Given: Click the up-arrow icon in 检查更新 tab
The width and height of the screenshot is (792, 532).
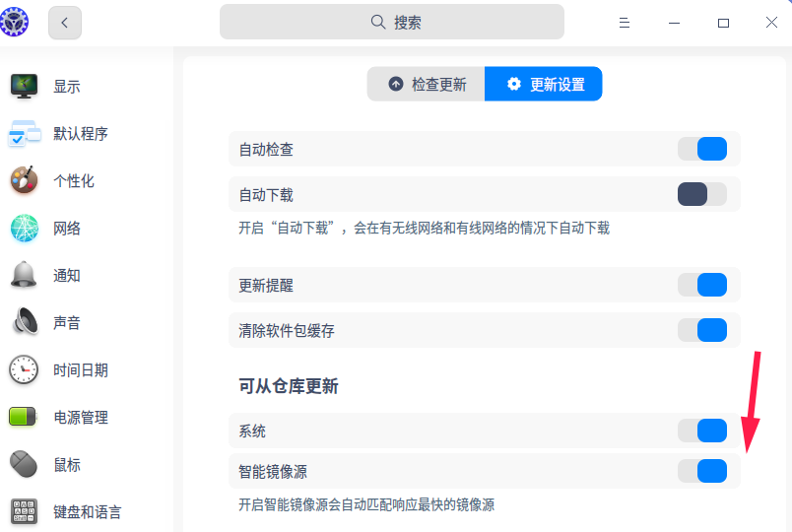Looking at the screenshot, I should (396, 84).
